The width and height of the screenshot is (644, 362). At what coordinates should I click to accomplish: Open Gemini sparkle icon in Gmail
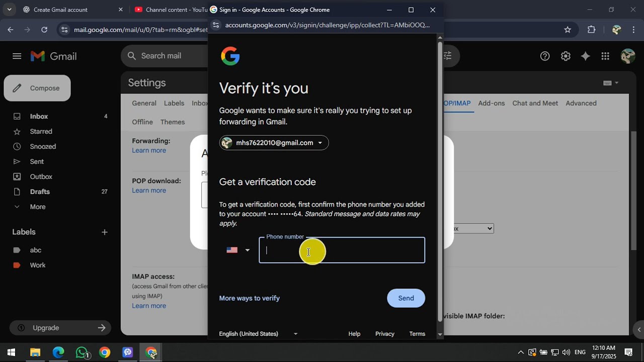pos(585,56)
